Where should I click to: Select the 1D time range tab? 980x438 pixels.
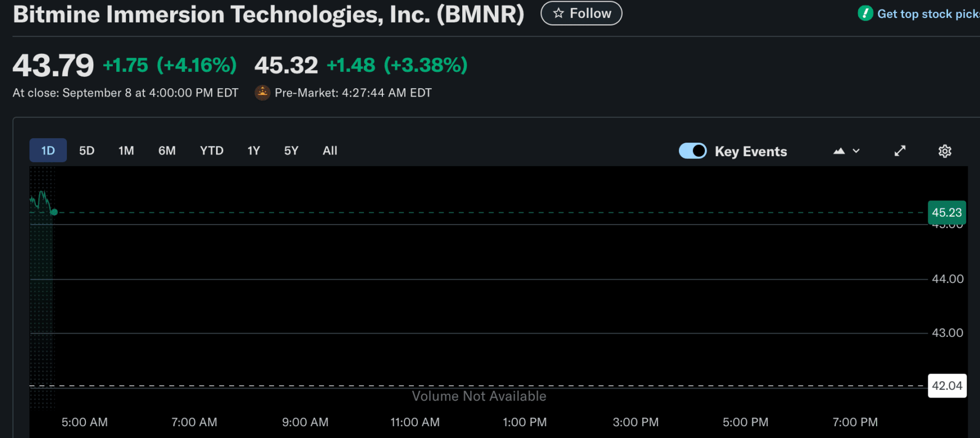[48, 150]
